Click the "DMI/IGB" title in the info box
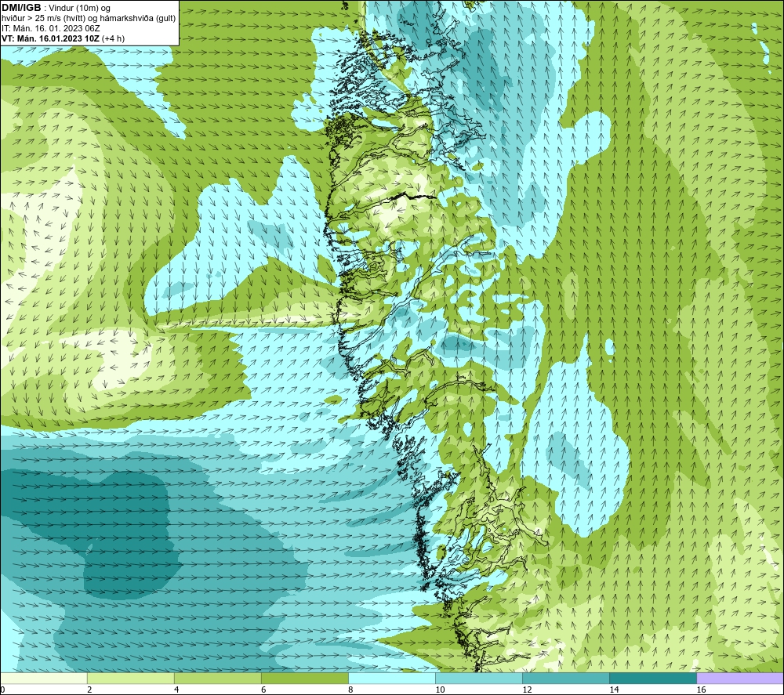784x695 pixels. tap(21, 8)
